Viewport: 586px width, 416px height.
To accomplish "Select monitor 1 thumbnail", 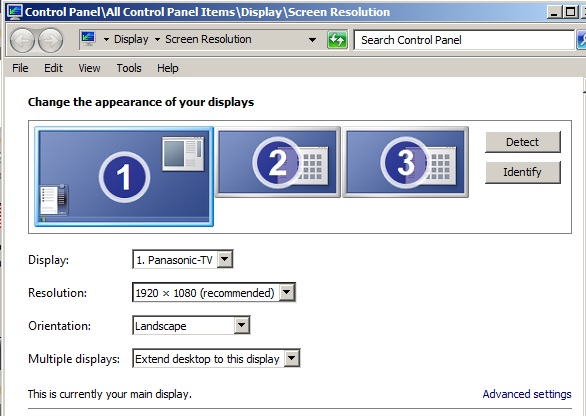I will 124,176.
